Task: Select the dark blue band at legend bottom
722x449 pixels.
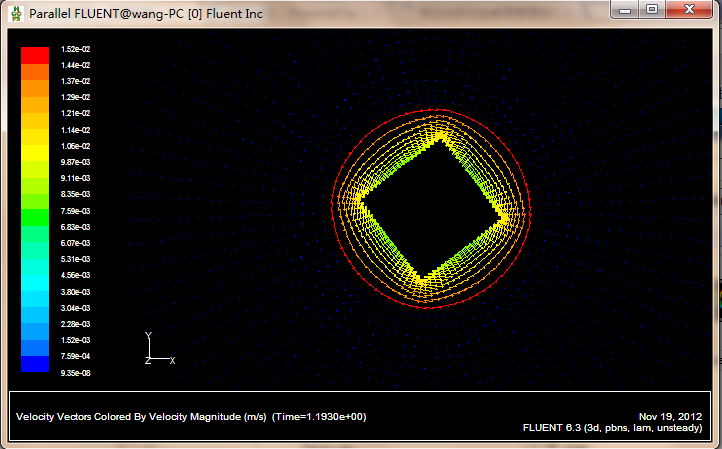Action: pos(35,363)
